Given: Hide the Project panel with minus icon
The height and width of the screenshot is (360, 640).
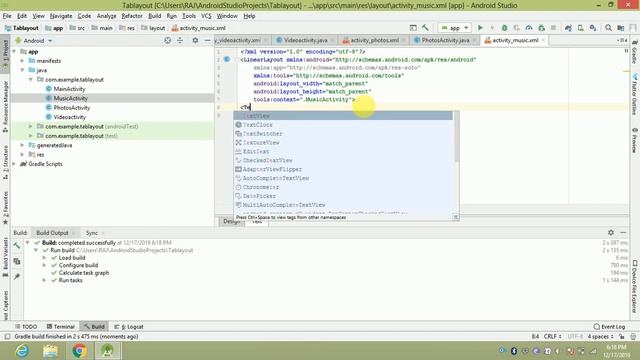Looking at the screenshot, I should coord(207,40).
